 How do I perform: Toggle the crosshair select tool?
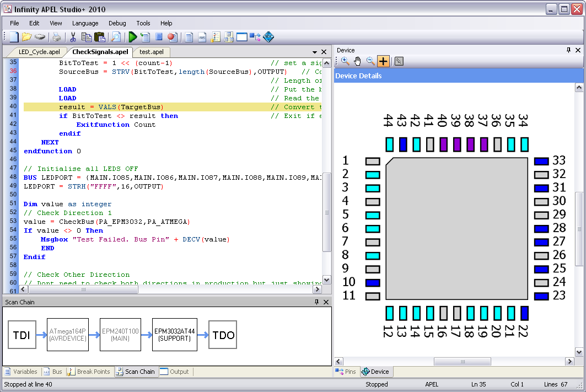click(383, 61)
